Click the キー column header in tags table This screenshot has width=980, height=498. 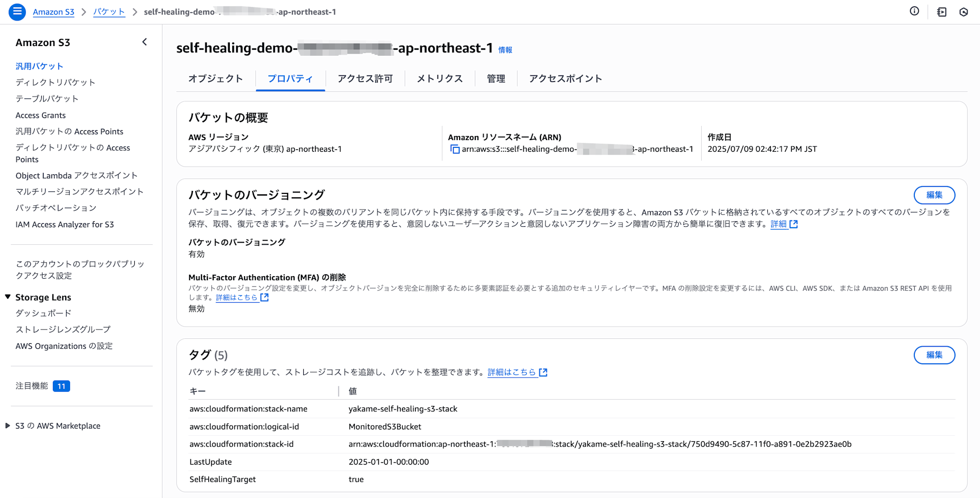[197, 391]
